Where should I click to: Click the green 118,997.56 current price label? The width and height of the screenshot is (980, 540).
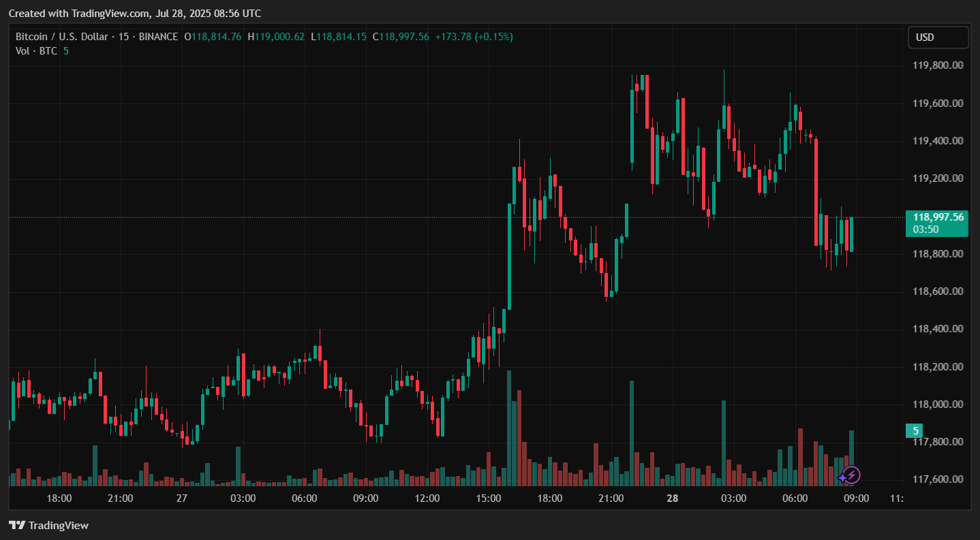(938, 217)
